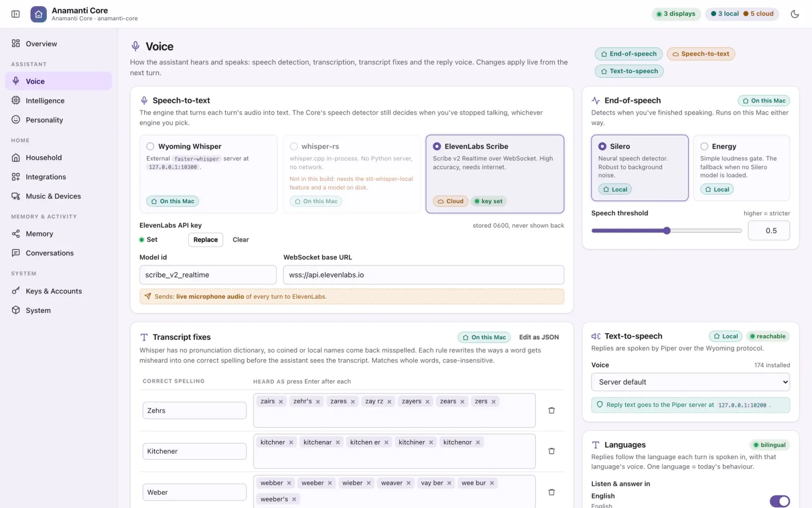Navigate to Keys & Accounts
The height and width of the screenshot is (508, 812).
click(x=58, y=291)
